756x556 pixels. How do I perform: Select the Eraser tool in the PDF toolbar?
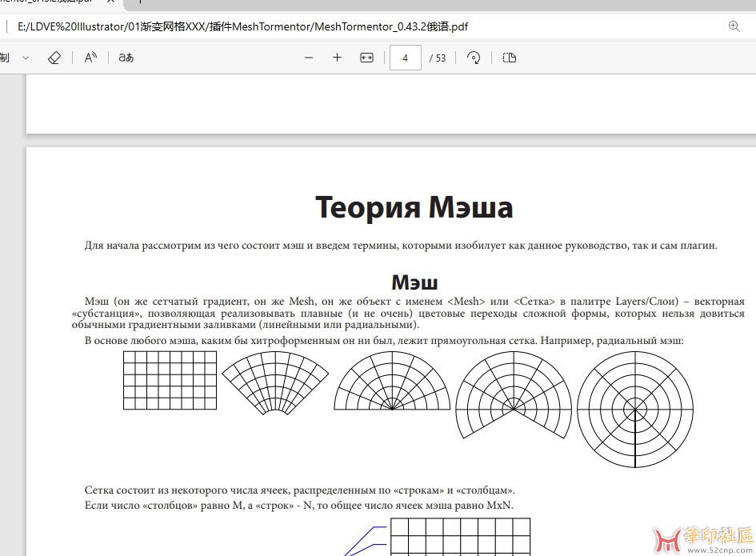(54, 58)
